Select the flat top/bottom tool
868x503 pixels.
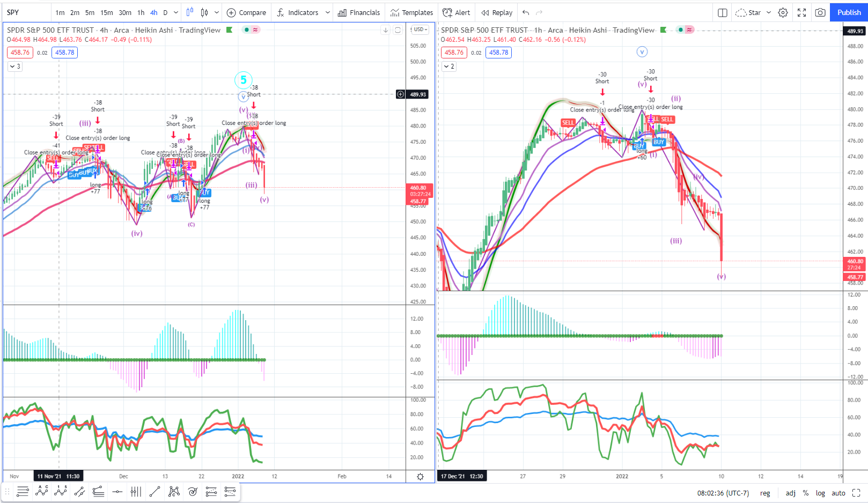tap(98, 491)
